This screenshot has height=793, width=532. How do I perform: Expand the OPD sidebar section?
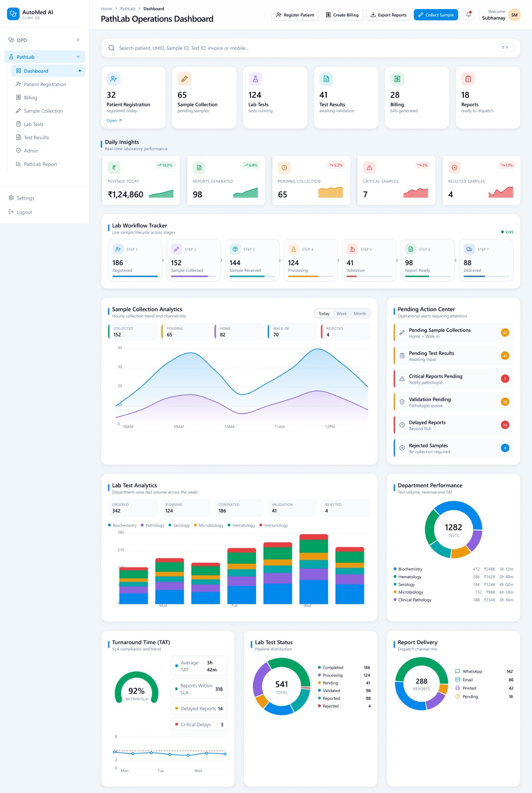pos(45,40)
